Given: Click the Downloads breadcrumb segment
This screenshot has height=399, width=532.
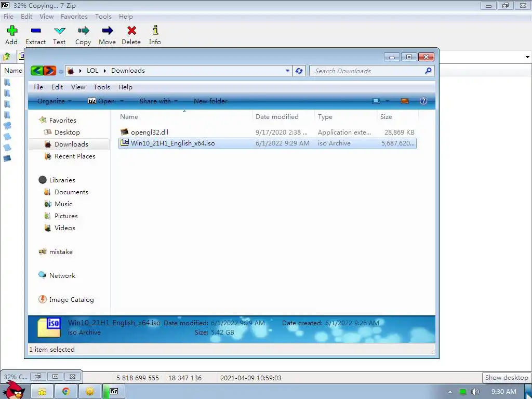Looking at the screenshot, I should click(x=128, y=71).
